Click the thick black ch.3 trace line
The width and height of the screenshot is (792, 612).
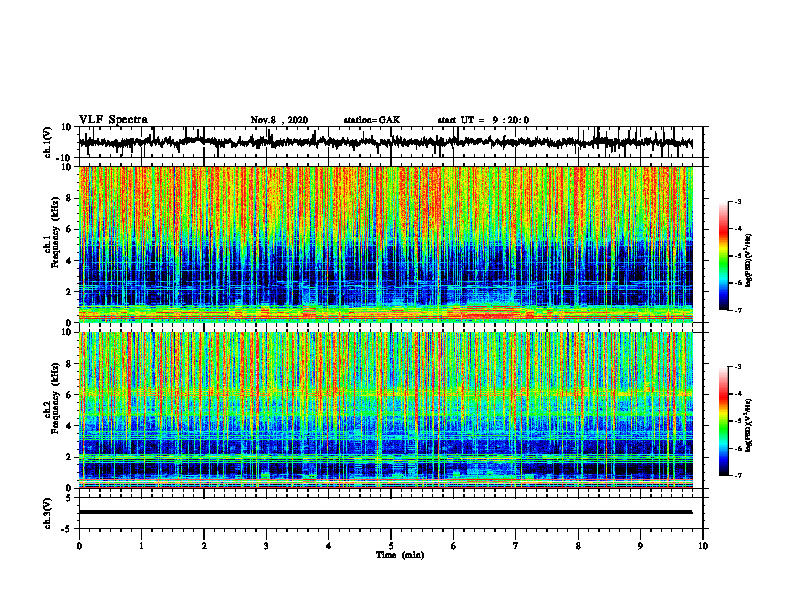pyautogui.click(x=385, y=512)
